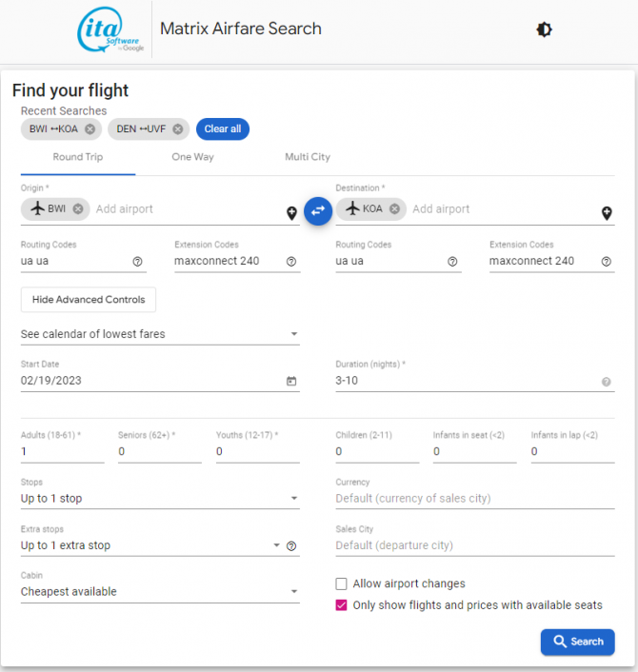Switch to One Way tab
Image resolution: width=638 pixels, height=672 pixels.
[x=193, y=157]
